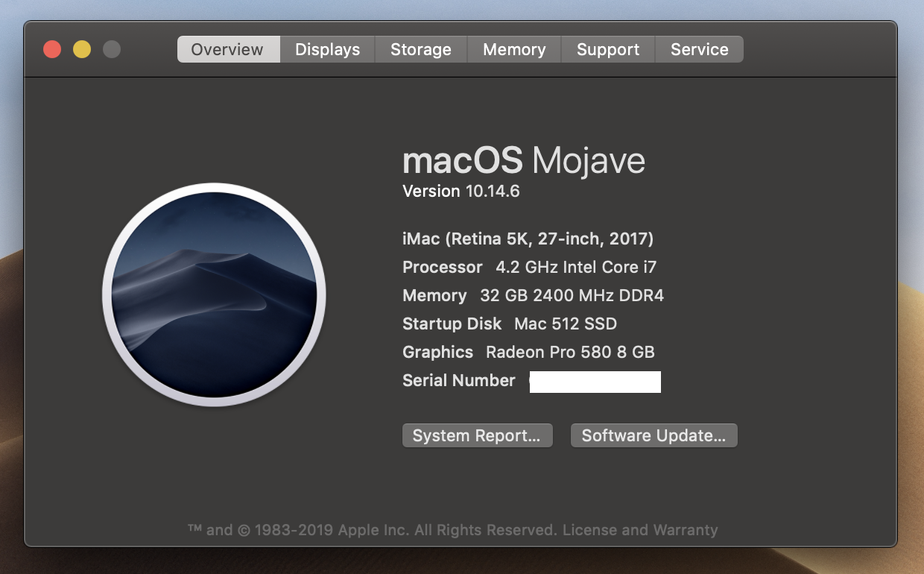Screen dimensions: 924x574
Task: Click the Version 10.14.6 text
Action: point(461,191)
